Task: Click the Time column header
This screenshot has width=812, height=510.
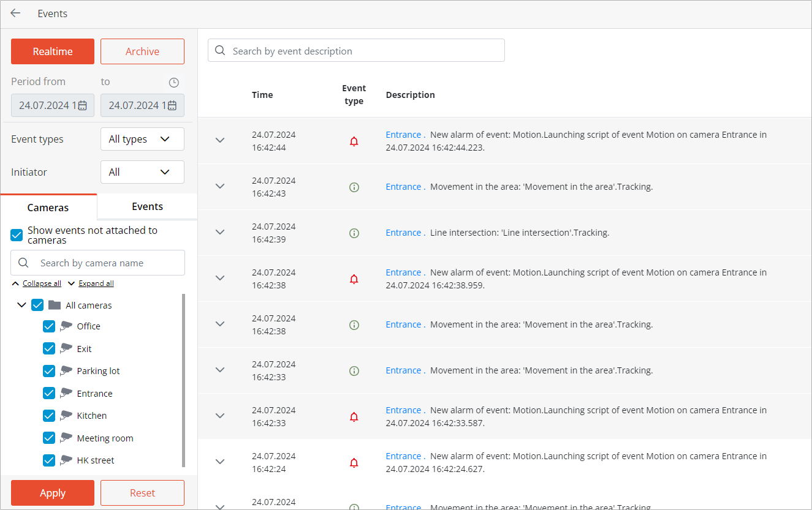Action: coord(262,95)
